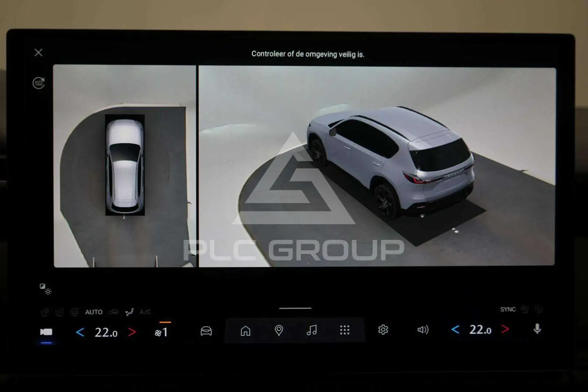
Task: Open the music media screen
Action: click(312, 330)
